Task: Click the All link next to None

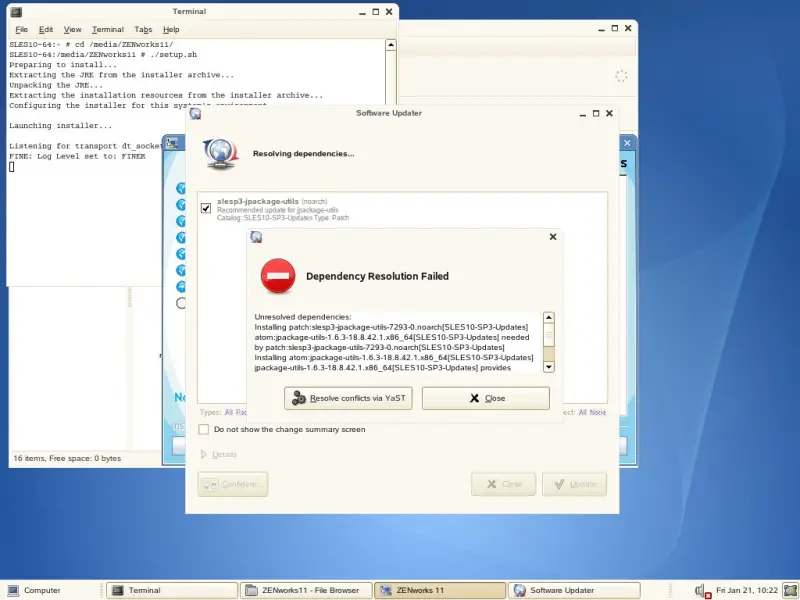Action: (x=583, y=412)
